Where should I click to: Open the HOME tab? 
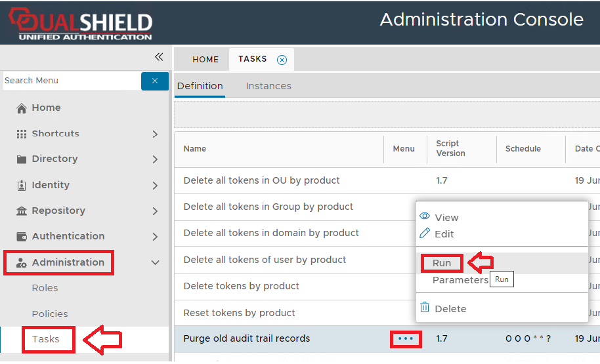tap(205, 60)
